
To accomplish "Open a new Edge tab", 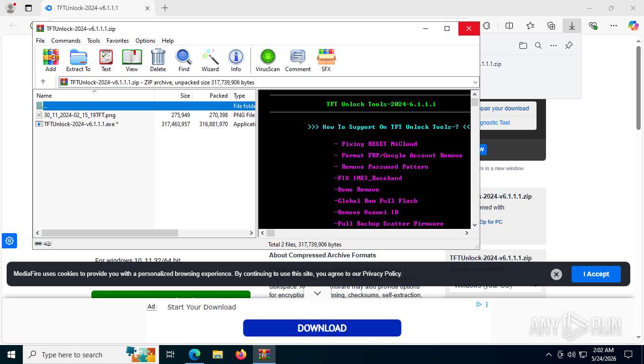I will pos(165,8).
